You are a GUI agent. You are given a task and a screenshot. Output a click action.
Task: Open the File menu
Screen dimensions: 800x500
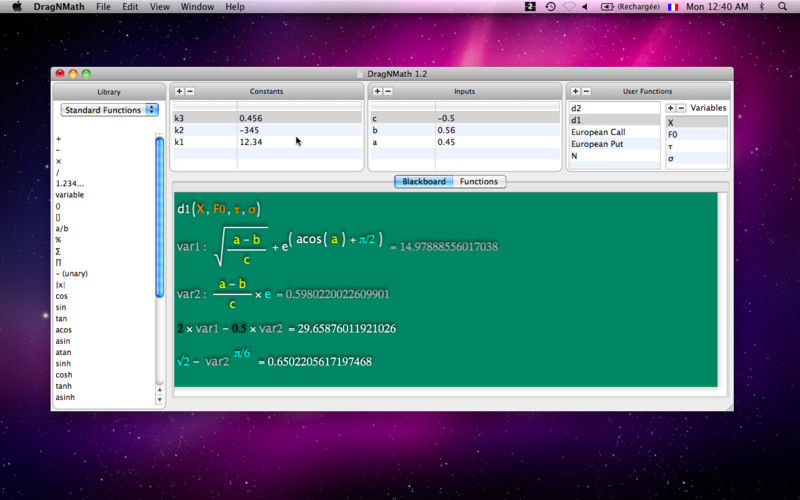tap(103, 7)
